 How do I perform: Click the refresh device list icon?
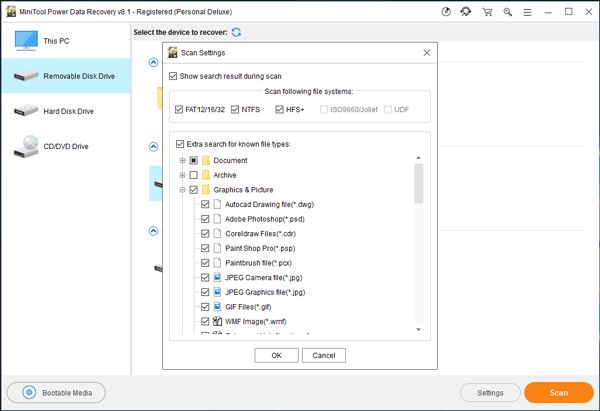(x=236, y=32)
